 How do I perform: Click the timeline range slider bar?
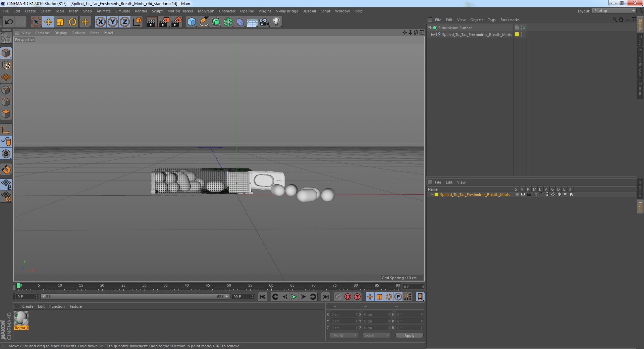click(135, 296)
